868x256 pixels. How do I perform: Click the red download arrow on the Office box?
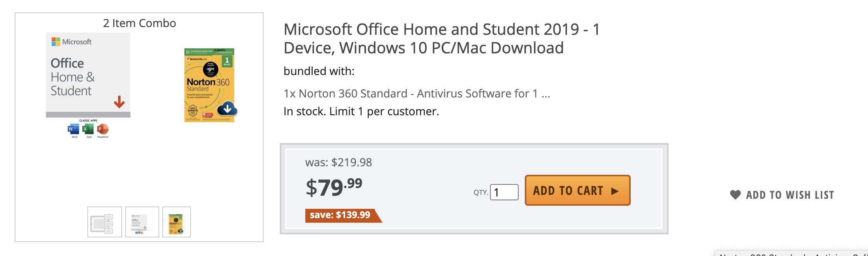[x=119, y=102]
